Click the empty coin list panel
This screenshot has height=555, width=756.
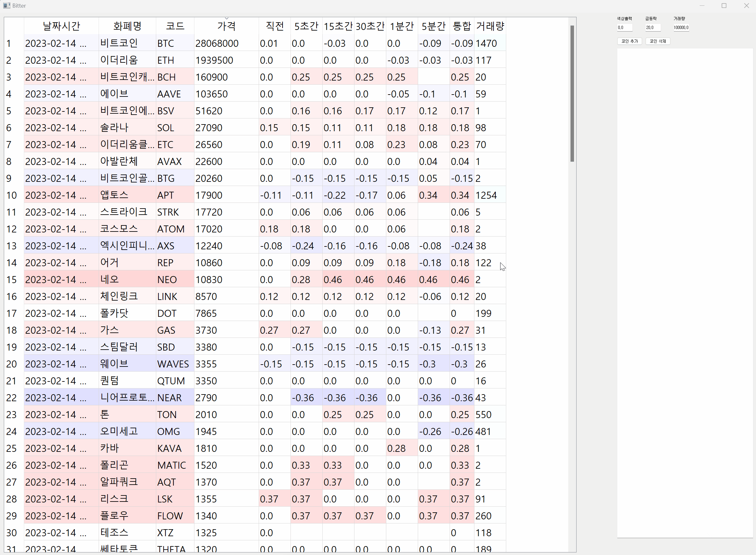(x=685, y=292)
